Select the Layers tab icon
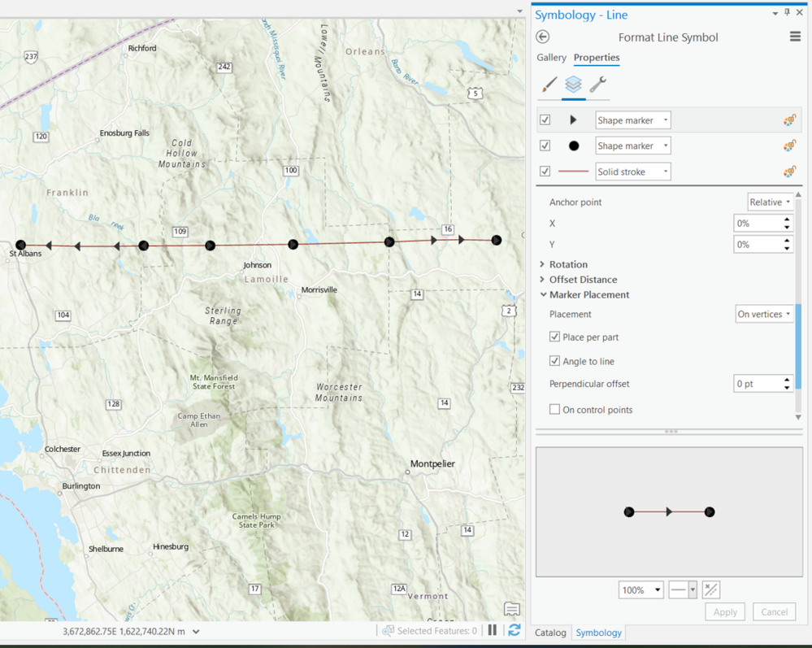 point(573,84)
